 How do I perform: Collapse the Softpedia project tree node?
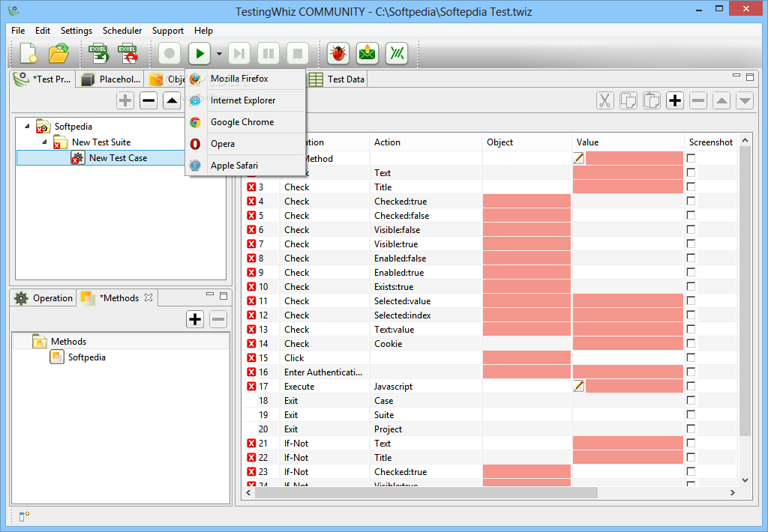pos(27,127)
